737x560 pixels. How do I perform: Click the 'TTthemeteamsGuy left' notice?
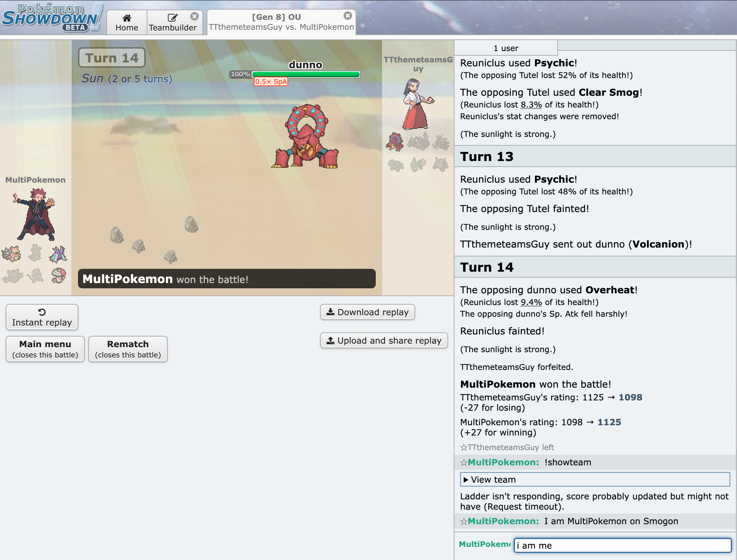coord(507,447)
